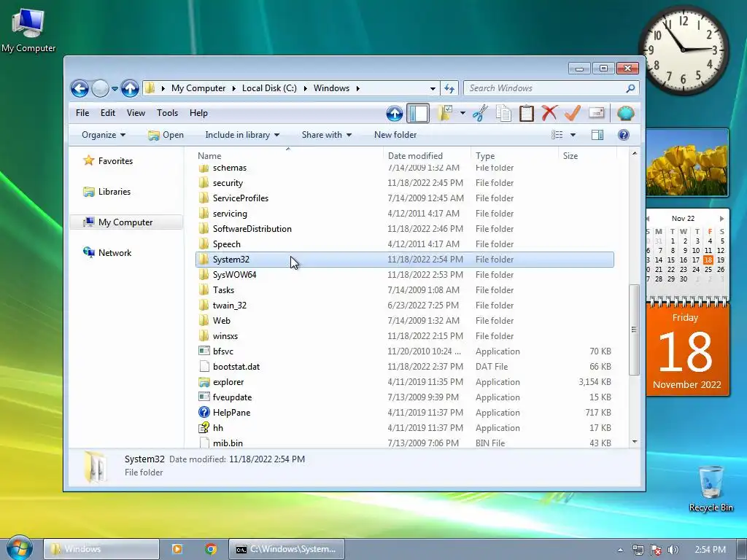747x560 pixels.
Task: Select the SysWOW64 folder
Action: click(x=404, y=275)
